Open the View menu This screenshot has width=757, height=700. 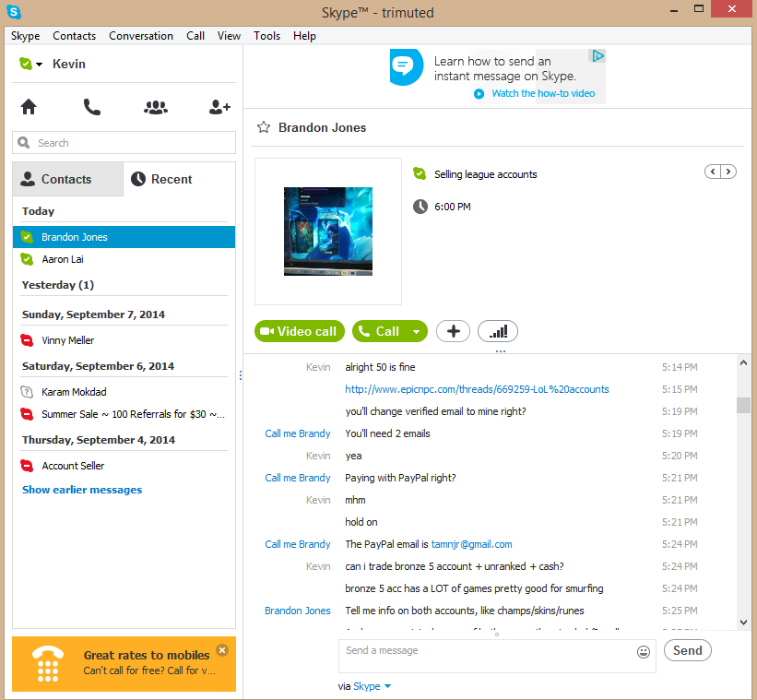pos(229,36)
